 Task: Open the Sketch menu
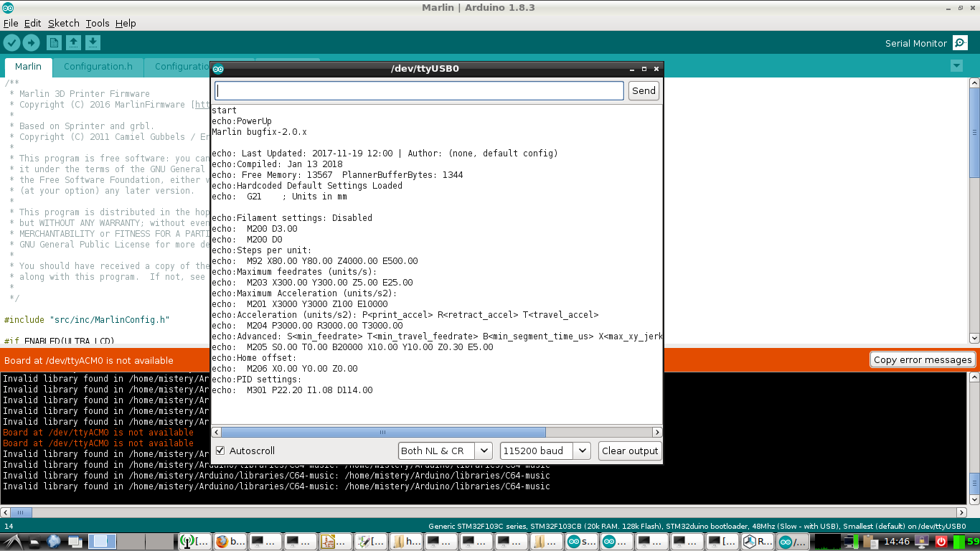point(63,23)
